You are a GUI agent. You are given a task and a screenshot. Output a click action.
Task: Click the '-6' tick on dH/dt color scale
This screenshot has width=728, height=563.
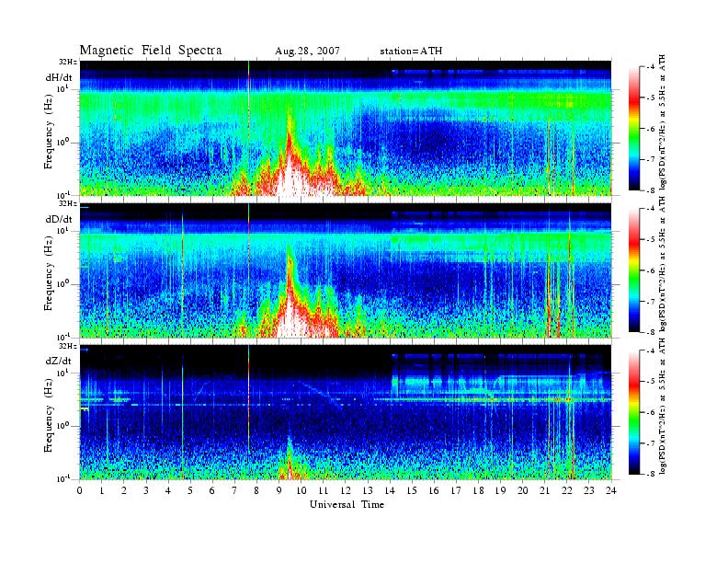click(x=651, y=129)
